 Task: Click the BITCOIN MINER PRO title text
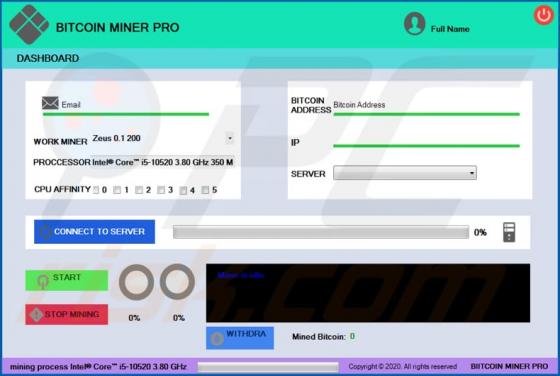pos(118,27)
